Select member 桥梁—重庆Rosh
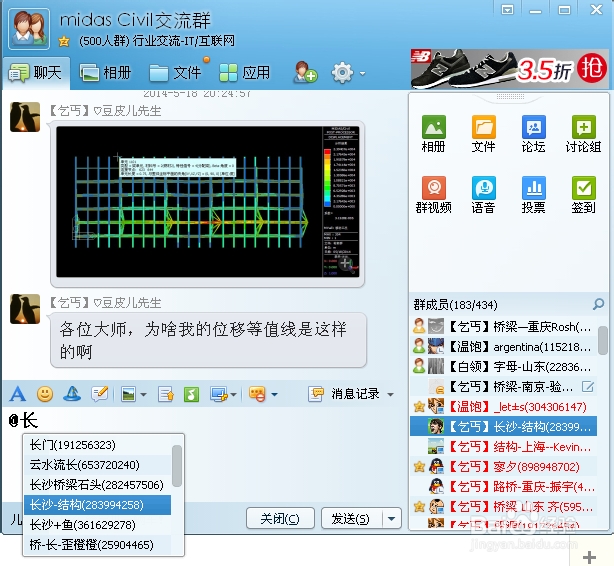 pyautogui.click(x=504, y=326)
